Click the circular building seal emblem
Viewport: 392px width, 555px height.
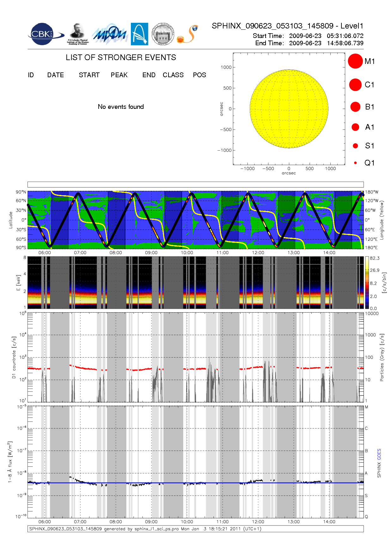[x=163, y=34]
